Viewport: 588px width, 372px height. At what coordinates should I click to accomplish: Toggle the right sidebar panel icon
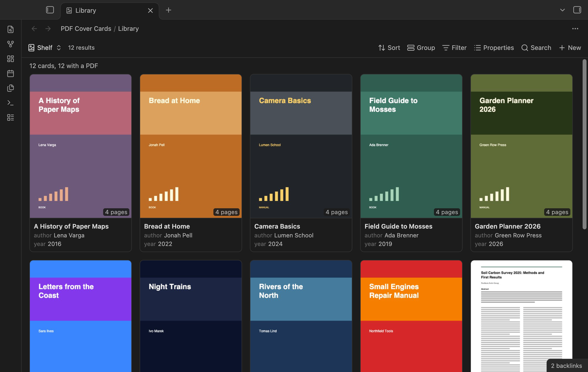coord(577,10)
